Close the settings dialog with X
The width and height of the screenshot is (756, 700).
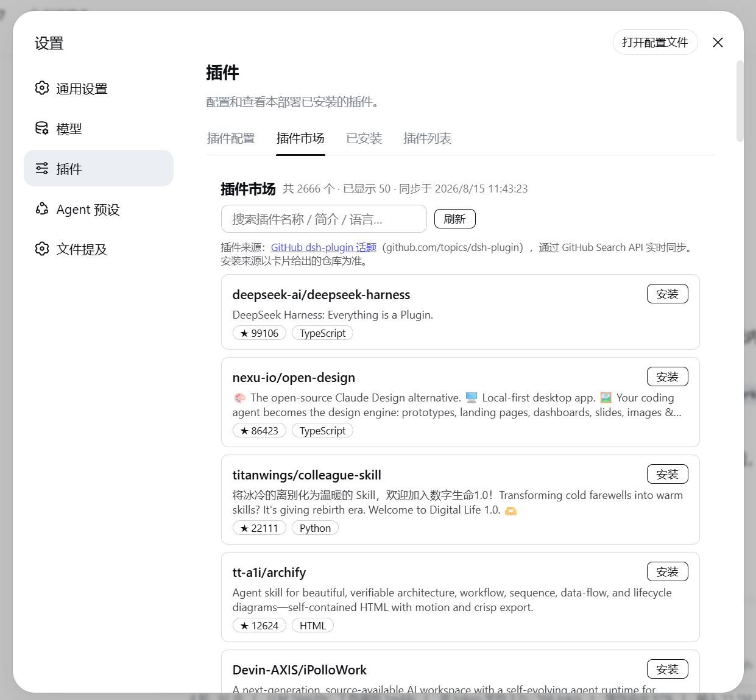[x=718, y=42]
